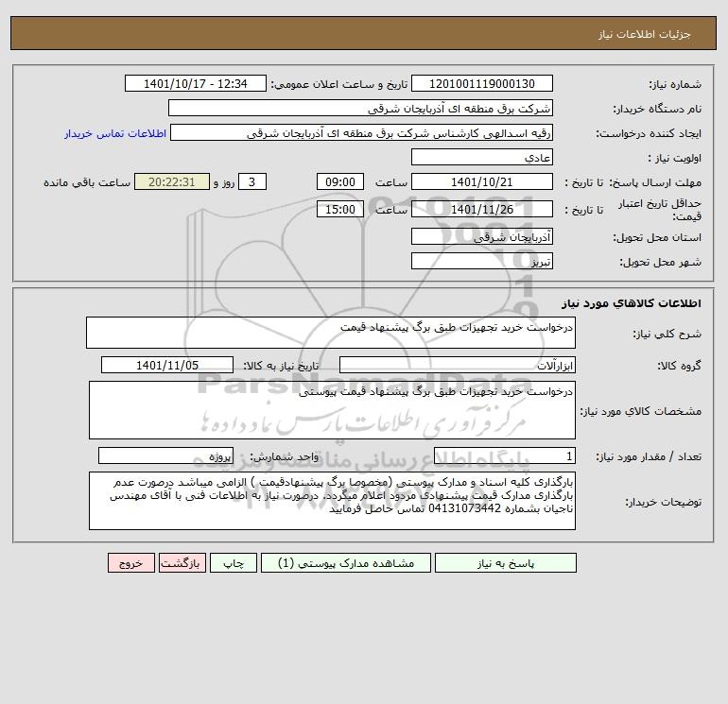Click the request creator field رقیه اسدالهی
Screen dimensions: 728x704
pyautogui.click(x=361, y=132)
